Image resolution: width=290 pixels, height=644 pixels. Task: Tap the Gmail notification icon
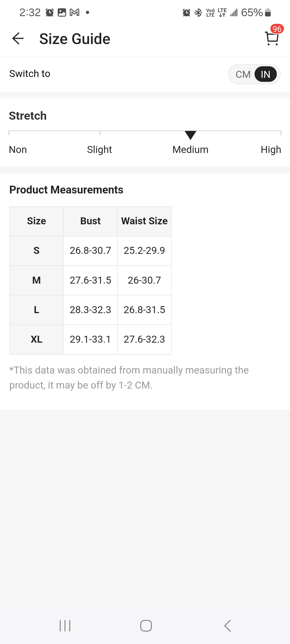click(74, 12)
